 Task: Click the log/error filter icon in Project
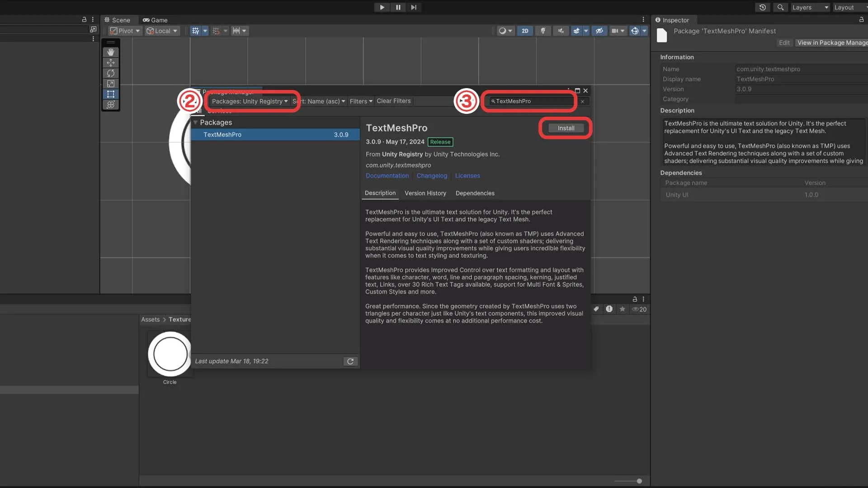[609, 309]
